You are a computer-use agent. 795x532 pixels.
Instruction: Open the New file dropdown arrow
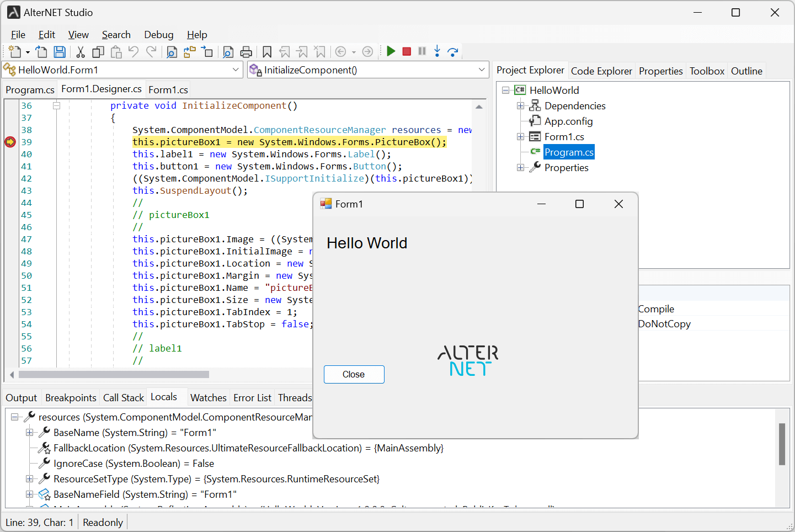pos(28,52)
